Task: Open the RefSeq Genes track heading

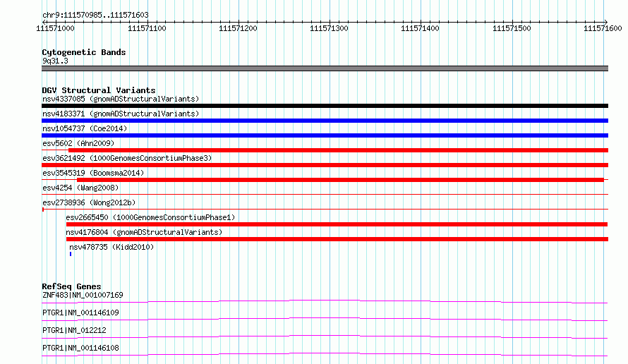Action: [71, 286]
